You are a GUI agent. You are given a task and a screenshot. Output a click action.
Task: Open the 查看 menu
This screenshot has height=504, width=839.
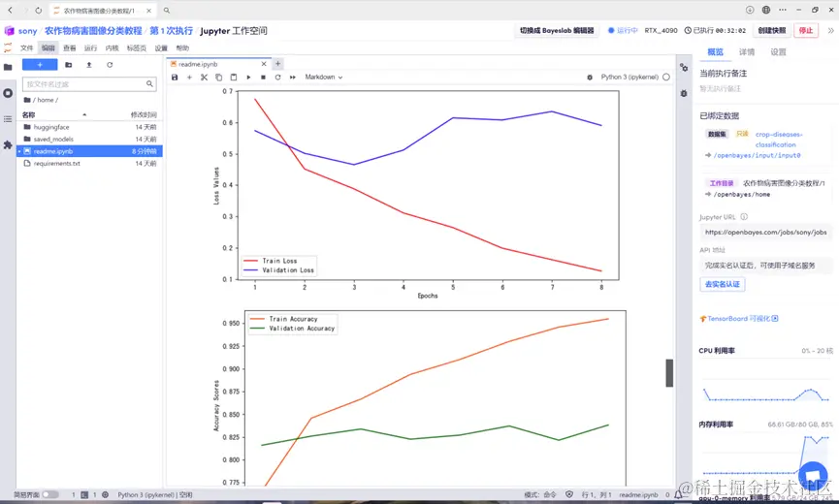point(70,48)
